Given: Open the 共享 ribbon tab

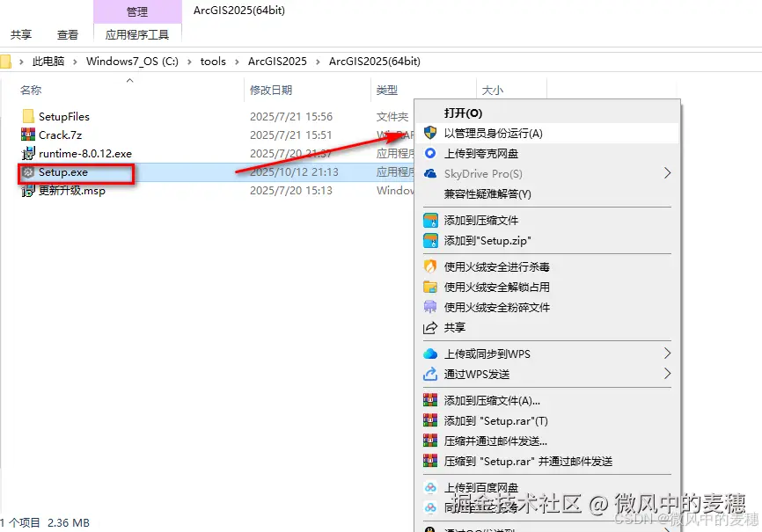Looking at the screenshot, I should click(21, 34).
